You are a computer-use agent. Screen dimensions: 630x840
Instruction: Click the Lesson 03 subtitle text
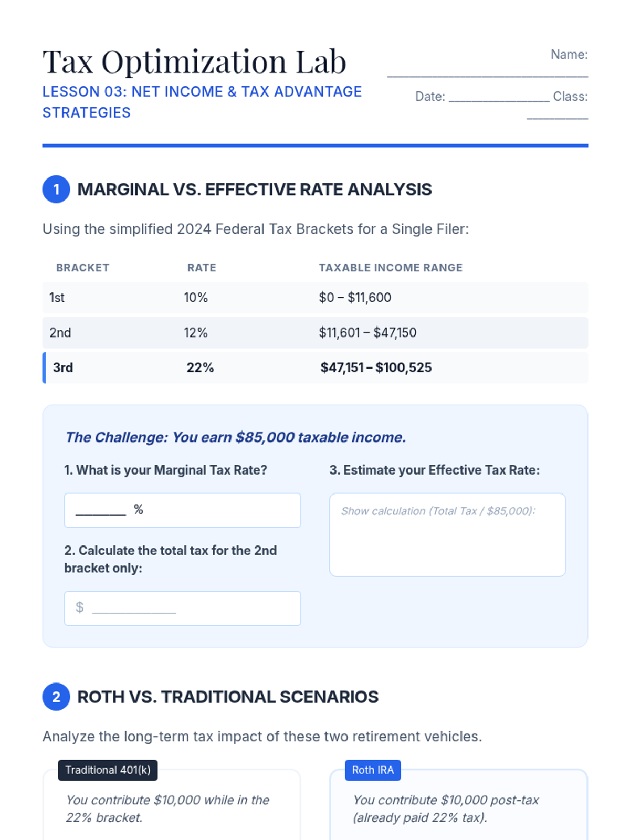click(202, 102)
